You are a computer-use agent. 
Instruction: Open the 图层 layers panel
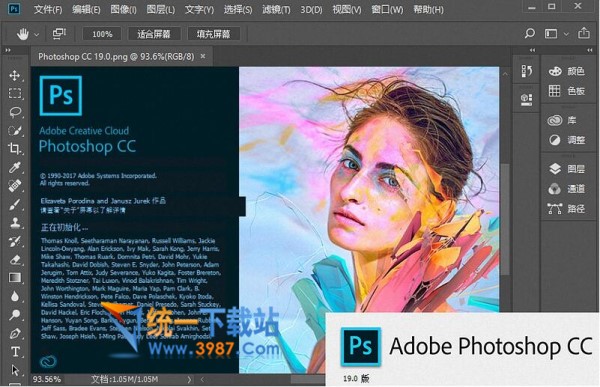pyautogui.click(x=566, y=169)
